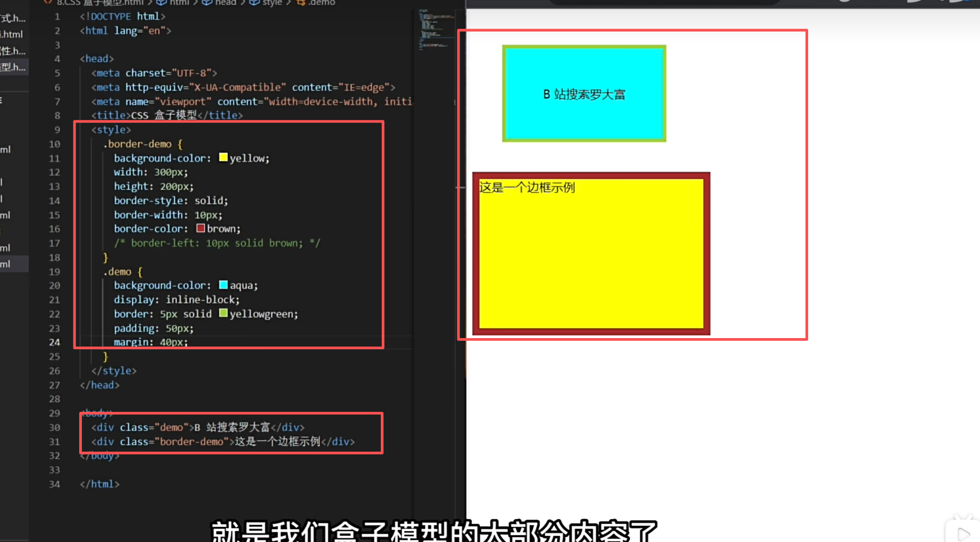The height and width of the screenshot is (542, 980).
Task: Open the yellow color swatch picker
Action: click(x=223, y=157)
